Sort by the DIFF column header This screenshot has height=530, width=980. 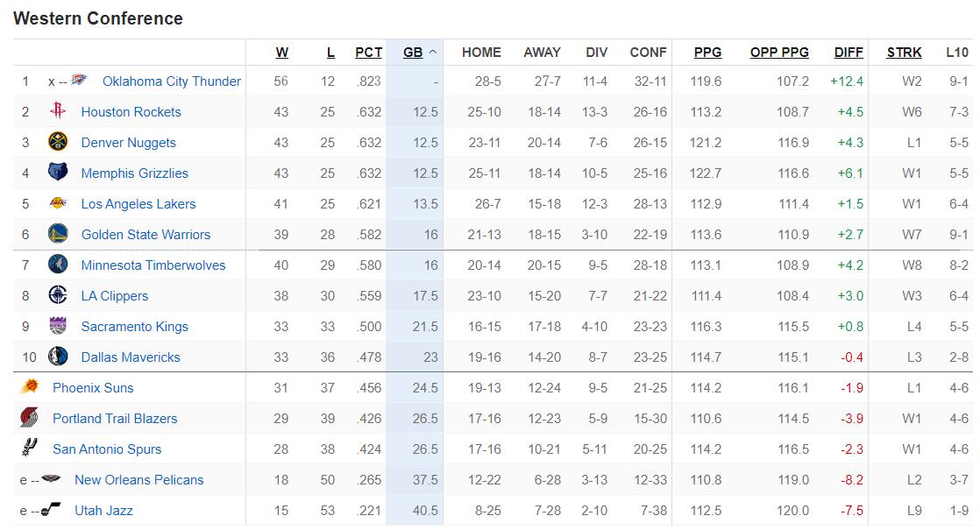point(849,53)
